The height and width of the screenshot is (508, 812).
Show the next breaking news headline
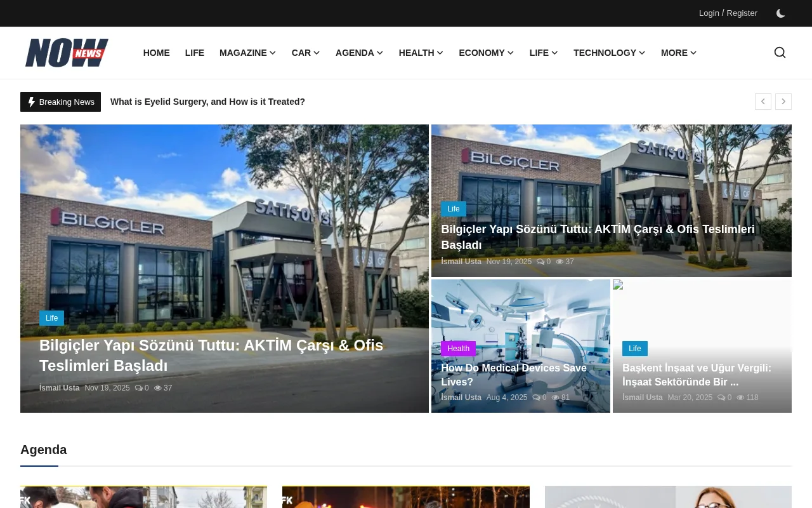[783, 102]
